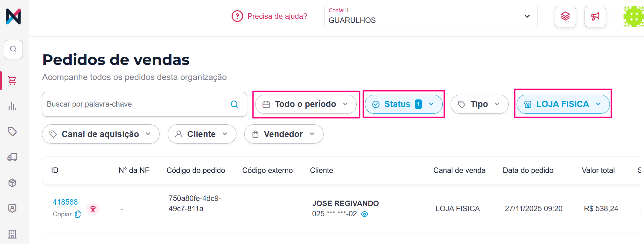Screen dimensions: 644x244
Task: Open the delivery truck sidebar icon
Action: pos(12,157)
